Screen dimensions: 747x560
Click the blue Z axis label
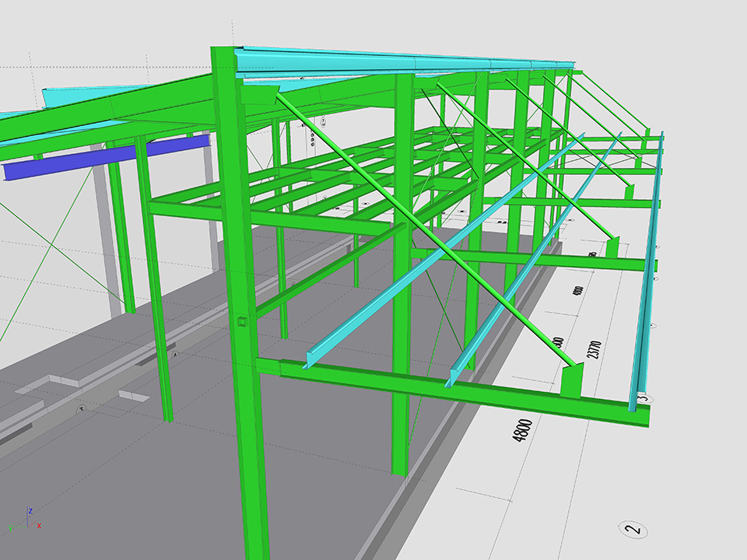tap(30, 511)
